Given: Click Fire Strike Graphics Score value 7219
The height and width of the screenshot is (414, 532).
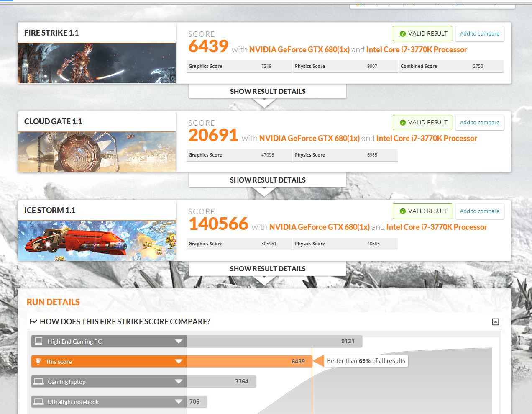Looking at the screenshot, I should click(x=266, y=66).
